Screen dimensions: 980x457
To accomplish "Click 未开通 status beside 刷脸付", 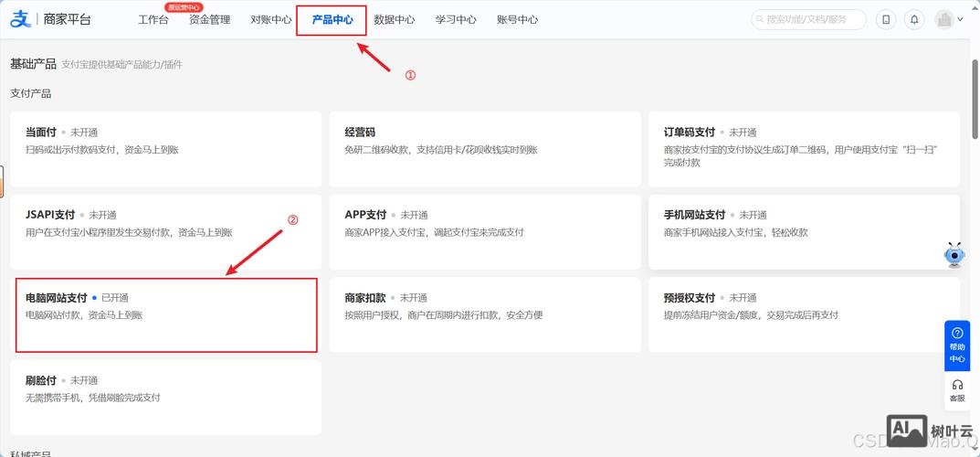I will point(84,381).
